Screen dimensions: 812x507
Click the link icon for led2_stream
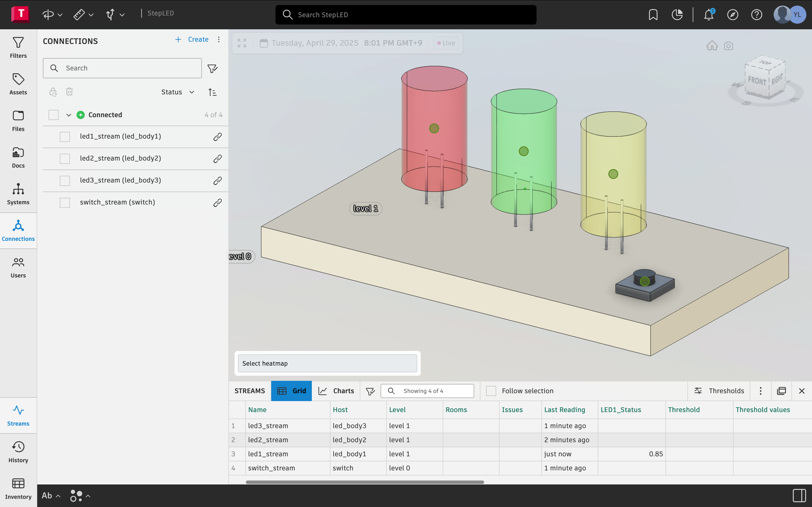[217, 159]
